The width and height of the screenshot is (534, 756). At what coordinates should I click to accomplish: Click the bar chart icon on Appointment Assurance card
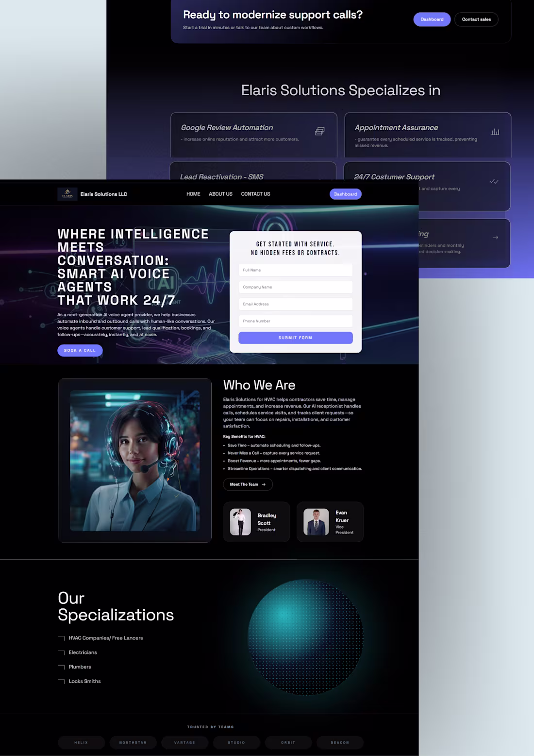[x=495, y=131]
